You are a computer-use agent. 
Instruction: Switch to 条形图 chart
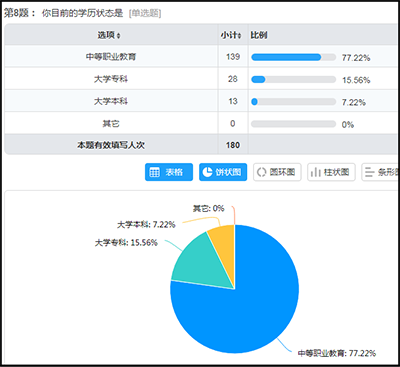380,172
